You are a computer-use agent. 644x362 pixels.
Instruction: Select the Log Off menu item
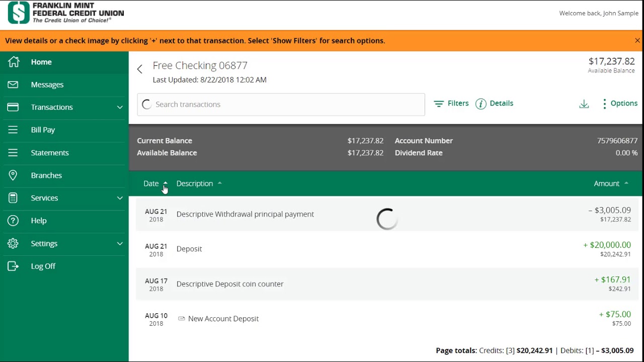tap(64, 266)
